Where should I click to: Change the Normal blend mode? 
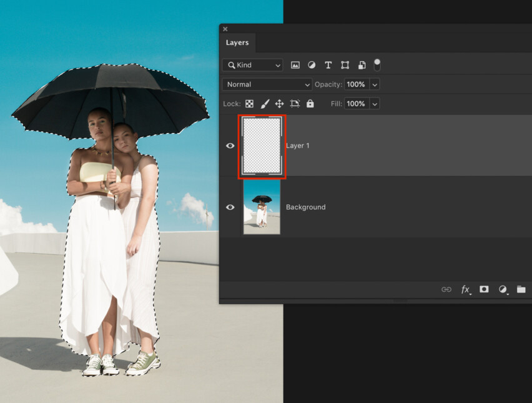[x=267, y=84]
